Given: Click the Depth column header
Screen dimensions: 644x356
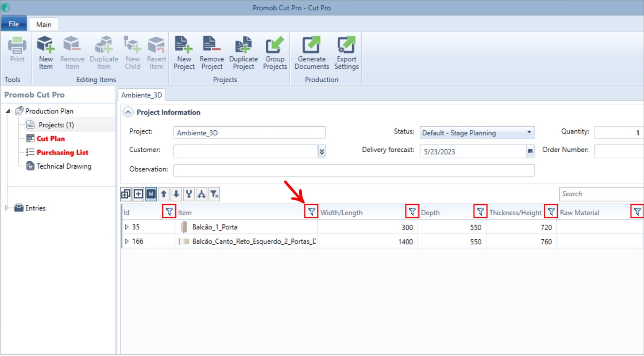Looking at the screenshot, I should pos(430,213).
